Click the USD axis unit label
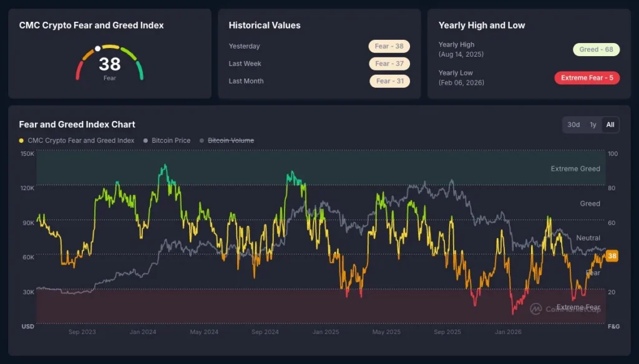Viewport: 639px width, 364px height. [27, 326]
